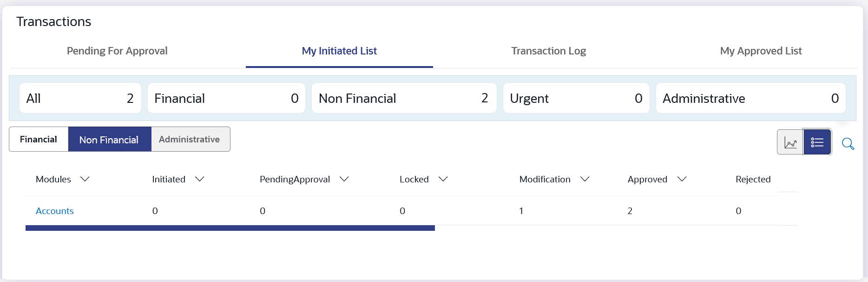Click the Approved column chevron
This screenshot has width=868, height=282.
[x=682, y=179]
